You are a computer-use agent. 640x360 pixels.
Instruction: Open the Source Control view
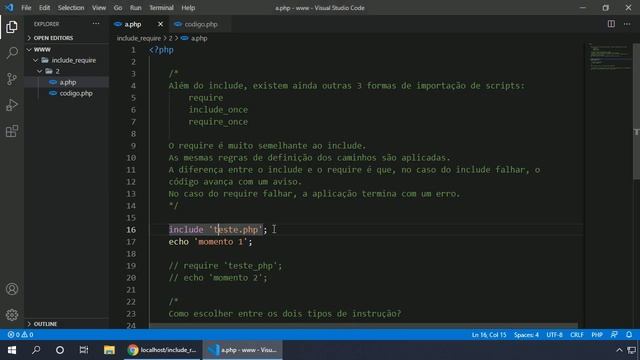click(x=12, y=79)
